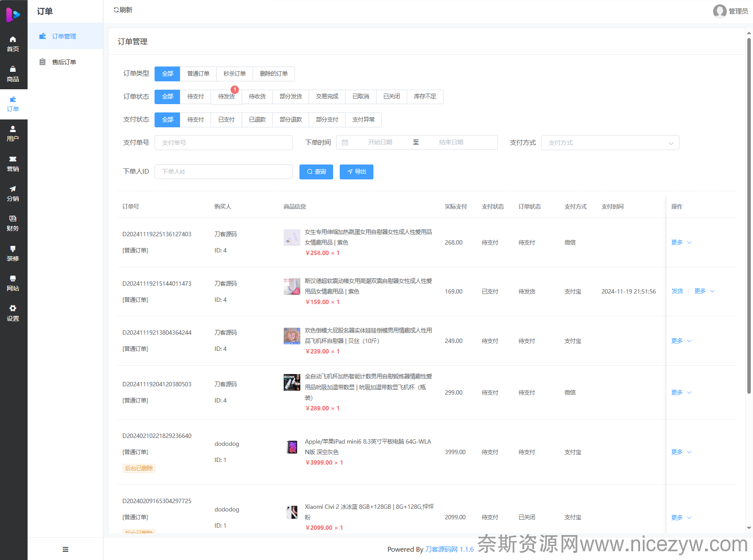Screen dimensions: 753x560
Task: Select 已支付 payment status filter
Action: pos(226,120)
